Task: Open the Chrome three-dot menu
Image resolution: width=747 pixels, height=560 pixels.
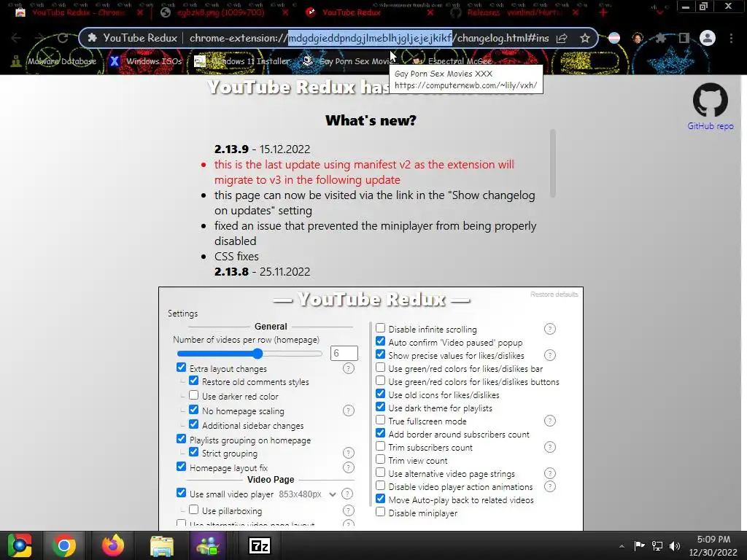Action: [731, 38]
